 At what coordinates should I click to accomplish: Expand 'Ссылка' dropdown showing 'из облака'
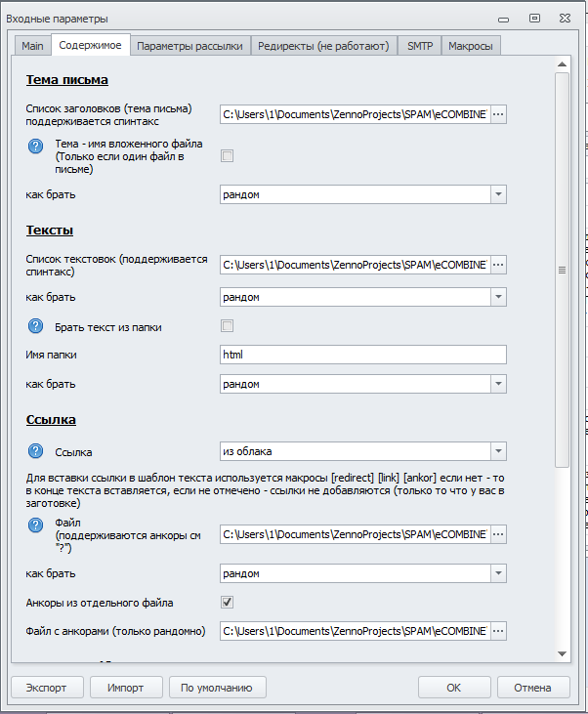click(x=498, y=451)
